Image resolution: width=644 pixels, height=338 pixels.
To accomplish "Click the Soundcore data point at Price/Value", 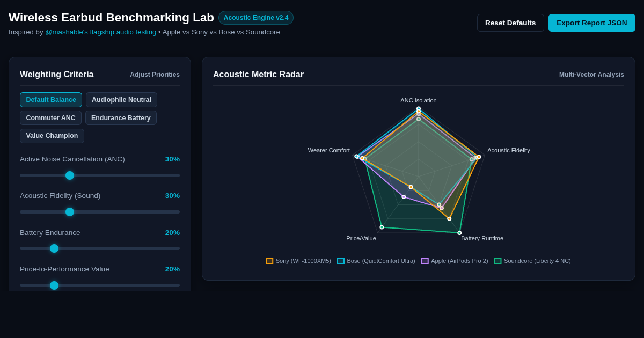I will tap(382, 227).
